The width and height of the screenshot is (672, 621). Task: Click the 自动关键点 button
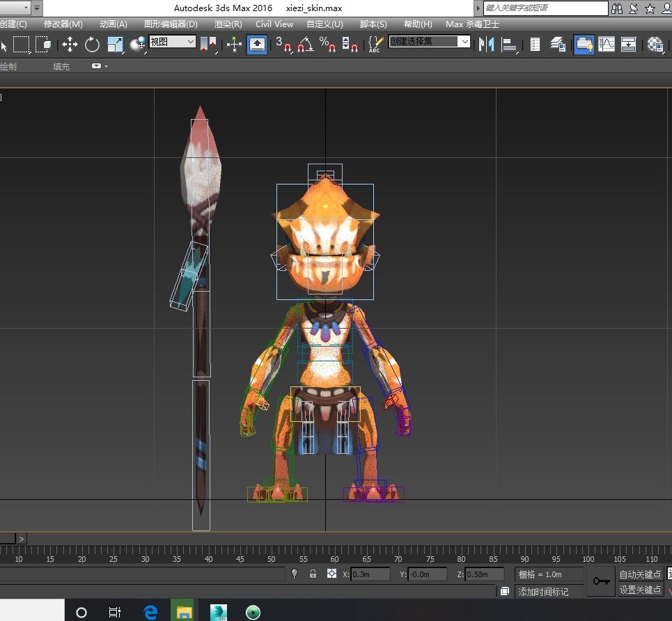(640, 574)
